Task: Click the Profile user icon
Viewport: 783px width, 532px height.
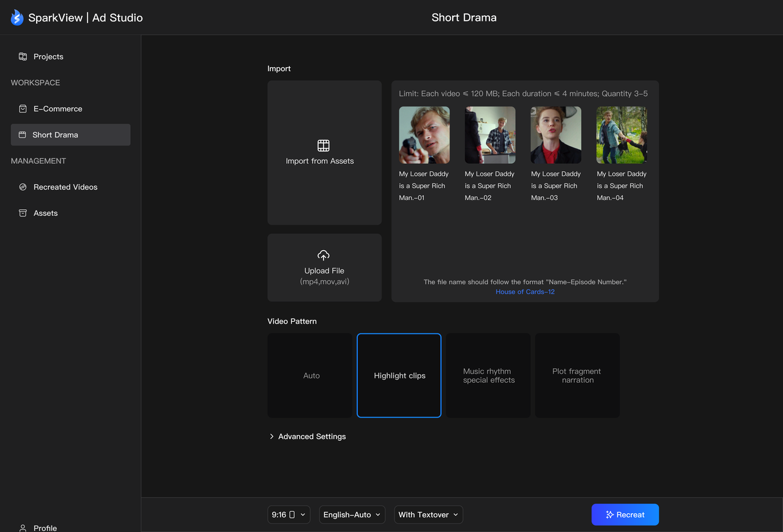Action: 23,527
